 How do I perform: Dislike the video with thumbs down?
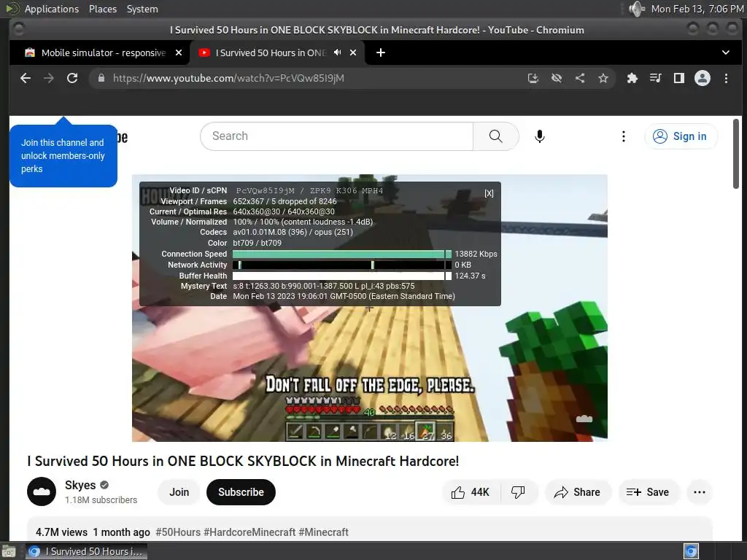pyautogui.click(x=518, y=492)
